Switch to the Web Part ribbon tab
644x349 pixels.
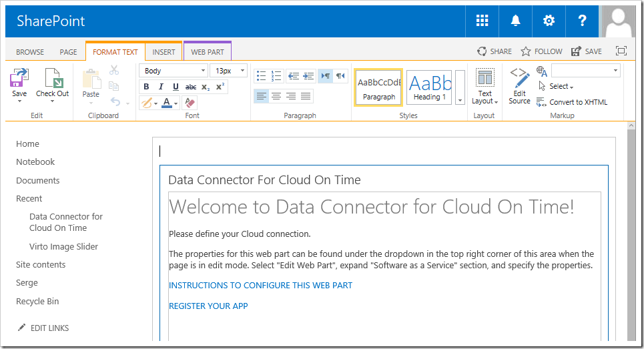(x=208, y=51)
